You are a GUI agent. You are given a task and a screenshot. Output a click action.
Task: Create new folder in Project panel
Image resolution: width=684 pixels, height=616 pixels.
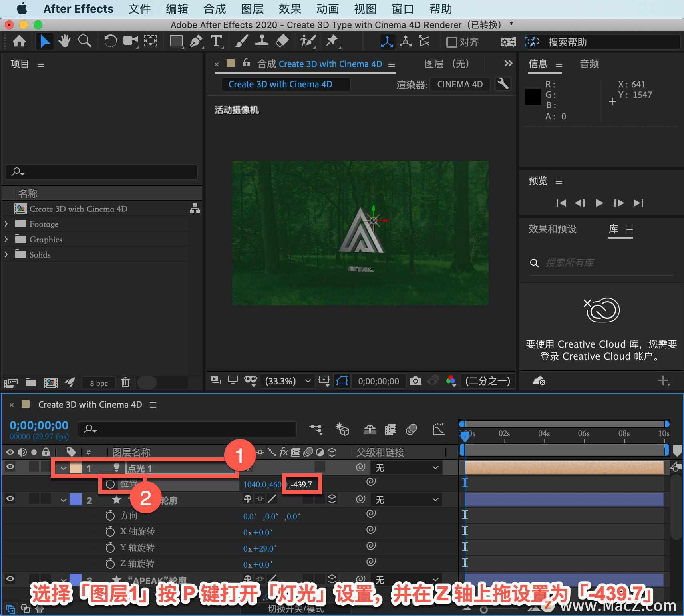(x=31, y=382)
